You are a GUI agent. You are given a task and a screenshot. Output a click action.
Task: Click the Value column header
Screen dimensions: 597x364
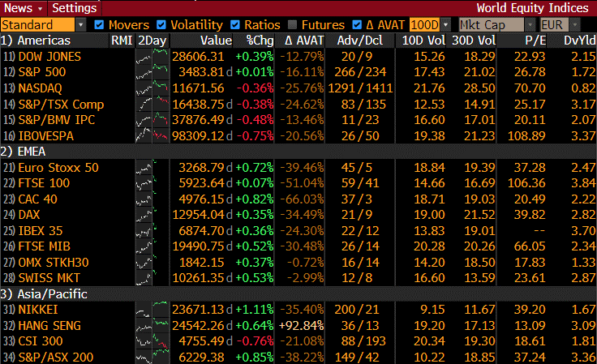tap(217, 41)
